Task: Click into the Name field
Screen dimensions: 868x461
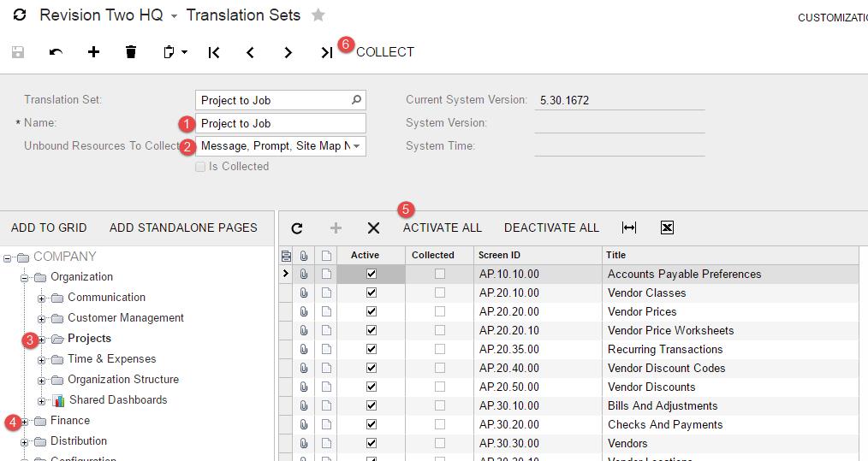Action: 280,123
